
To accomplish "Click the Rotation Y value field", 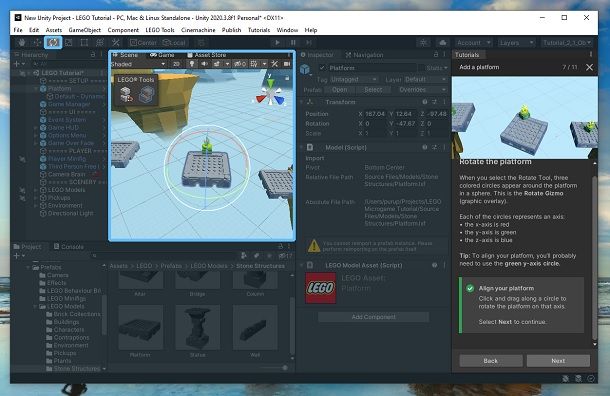I will [x=406, y=124].
